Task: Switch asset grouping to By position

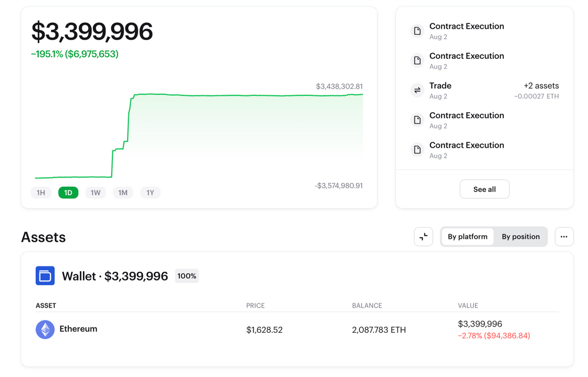Action: coord(520,236)
